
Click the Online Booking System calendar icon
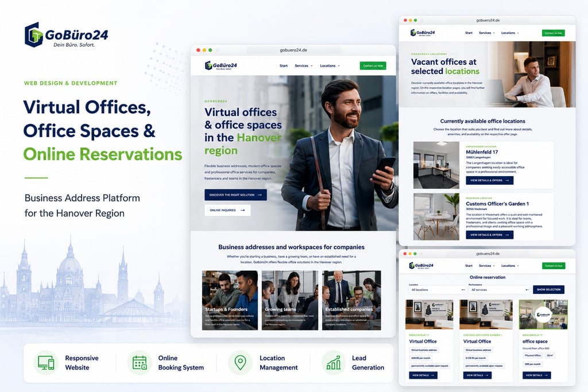tap(140, 363)
